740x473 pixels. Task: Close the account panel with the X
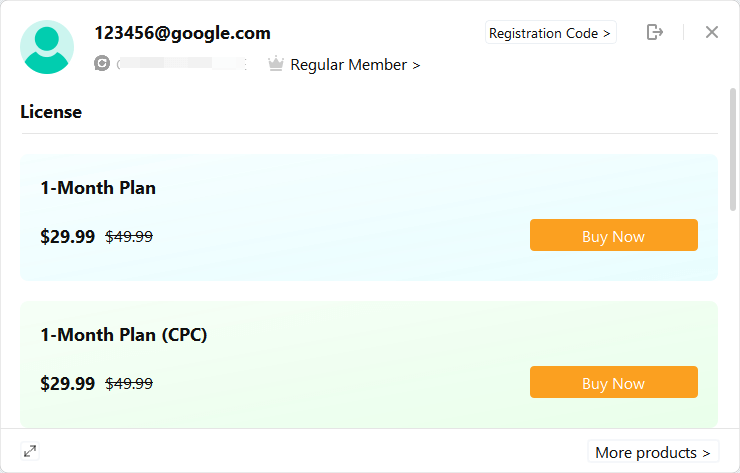coord(712,32)
